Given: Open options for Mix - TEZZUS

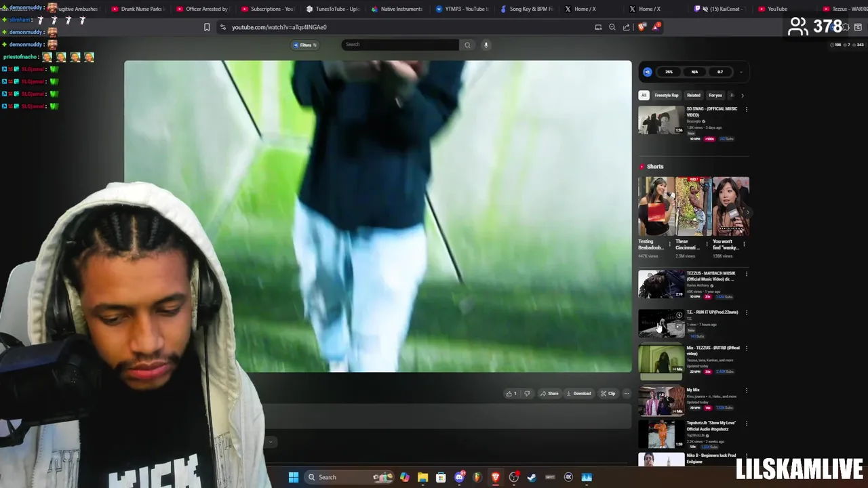Looking at the screenshot, I should click(747, 348).
